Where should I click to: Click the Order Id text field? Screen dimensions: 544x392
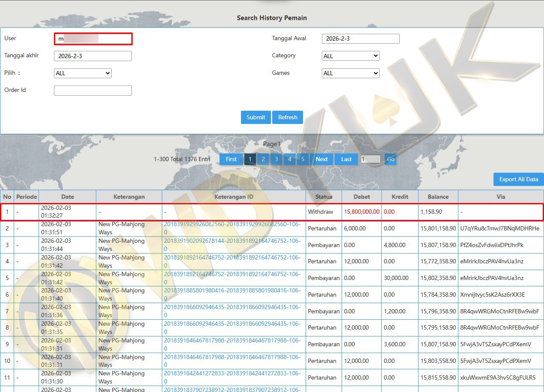point(92,91)
